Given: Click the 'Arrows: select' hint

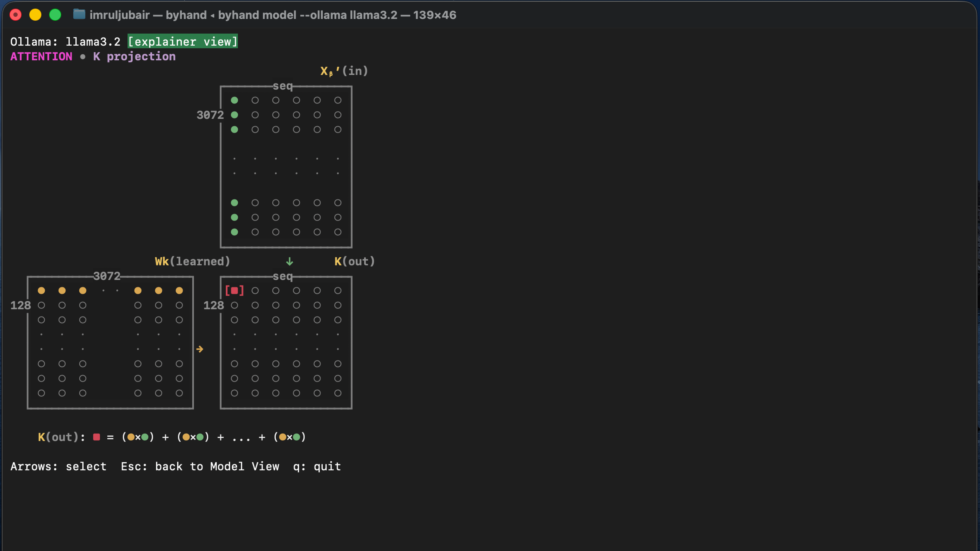Looking at the screenshot, I should click(58, 467).
